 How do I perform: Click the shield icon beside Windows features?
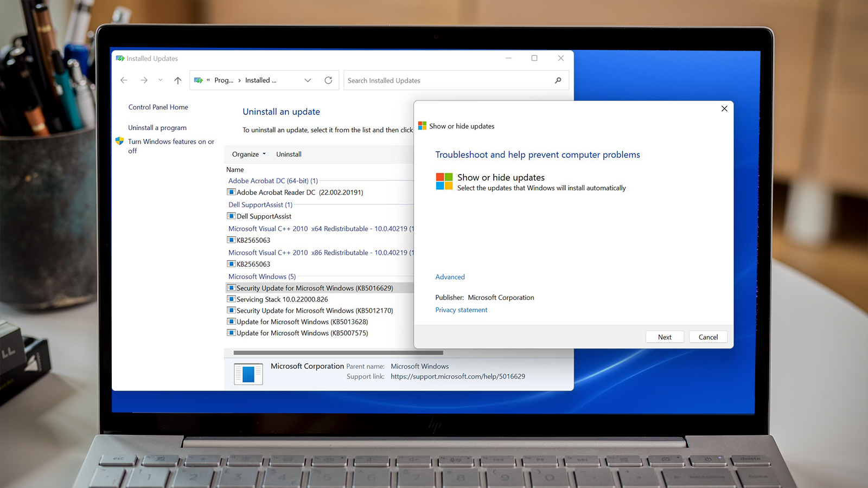[120, 142]
